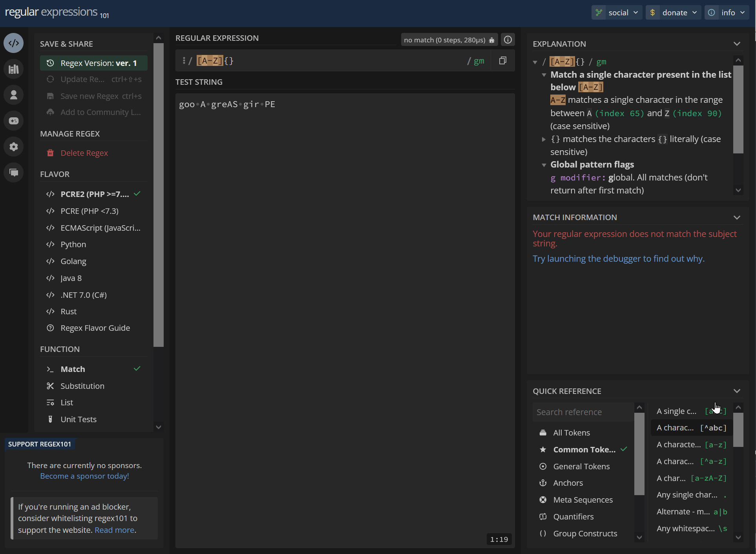Click the Anchors anchor icon
This screenshot has width=756, height=554.
(x=543, y=483)
